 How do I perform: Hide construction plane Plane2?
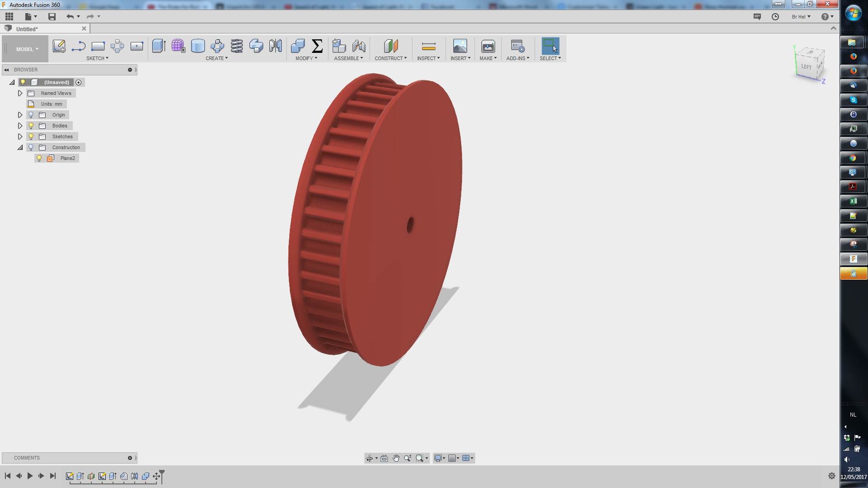coord(39,158)
